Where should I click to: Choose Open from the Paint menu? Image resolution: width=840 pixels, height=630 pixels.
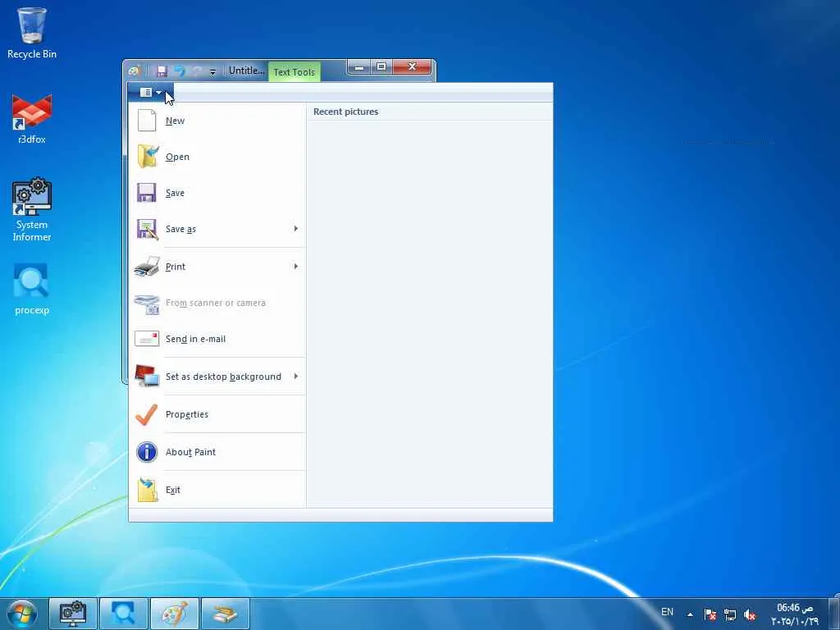(217, 157)
